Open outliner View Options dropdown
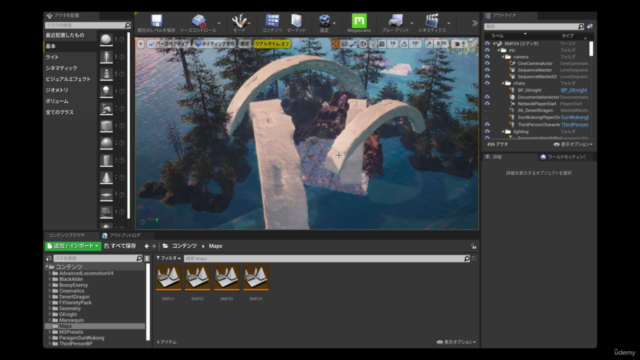 tap(573, 144)
